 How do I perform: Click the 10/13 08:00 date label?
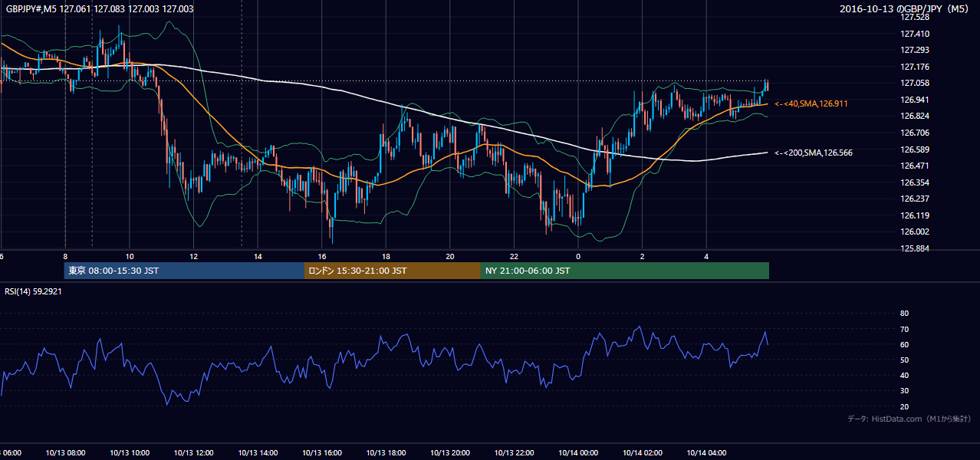(x=66, y=453)
